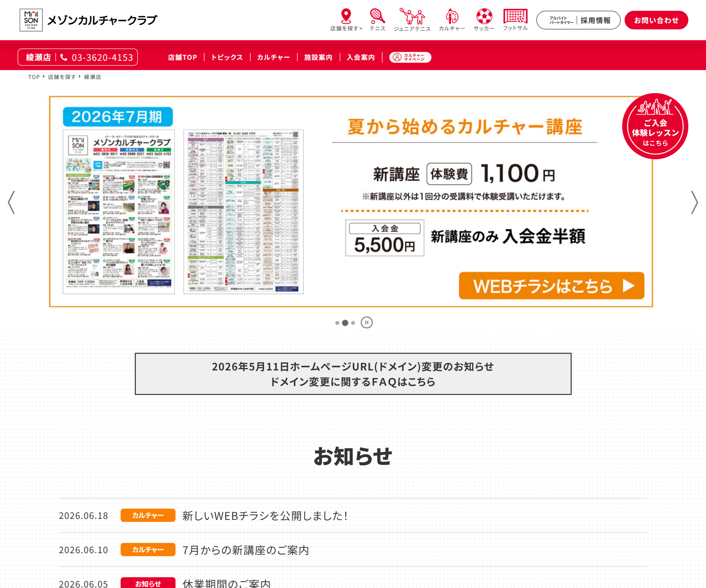Click カルチャー tag on 2026.06.18 row
The width and height of the screenshot is (706, 588).
coord(148,515)
